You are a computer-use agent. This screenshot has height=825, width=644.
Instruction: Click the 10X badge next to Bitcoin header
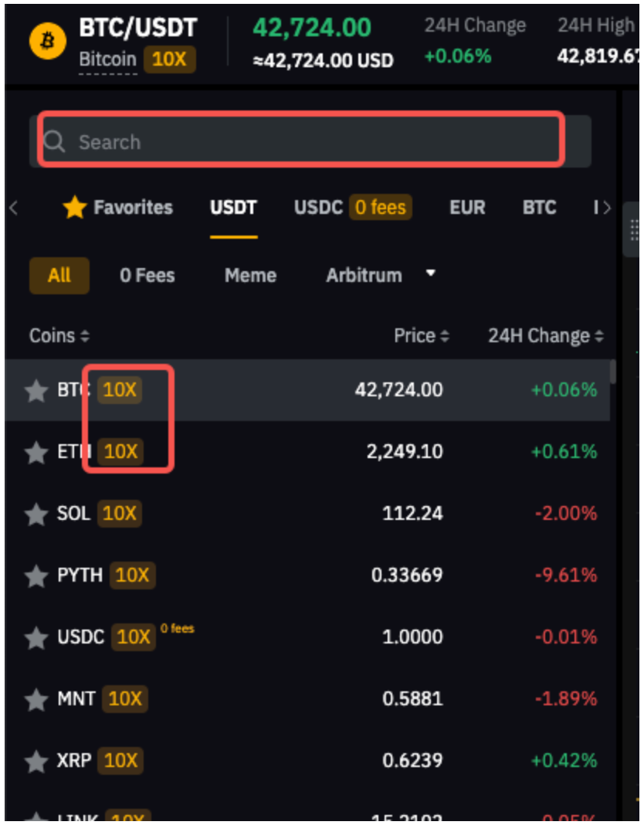pos(170,59)
